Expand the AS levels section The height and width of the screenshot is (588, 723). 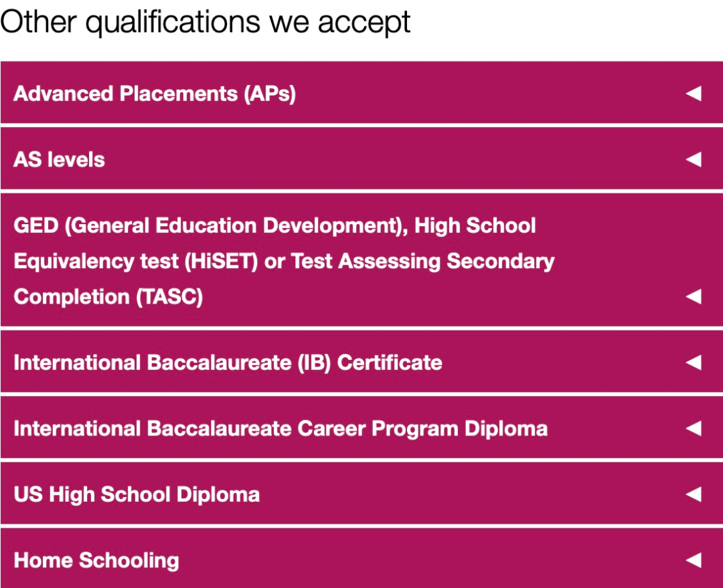[x=361, y=159]
